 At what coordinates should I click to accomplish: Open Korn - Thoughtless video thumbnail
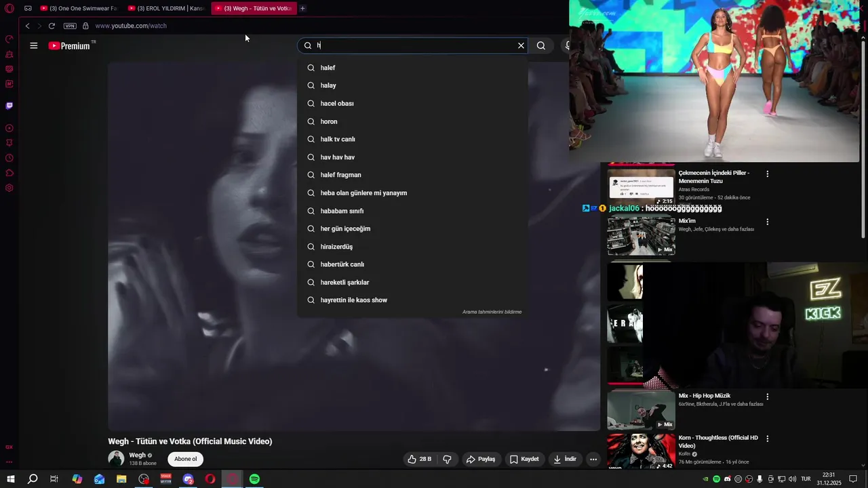tap(641, 452)
